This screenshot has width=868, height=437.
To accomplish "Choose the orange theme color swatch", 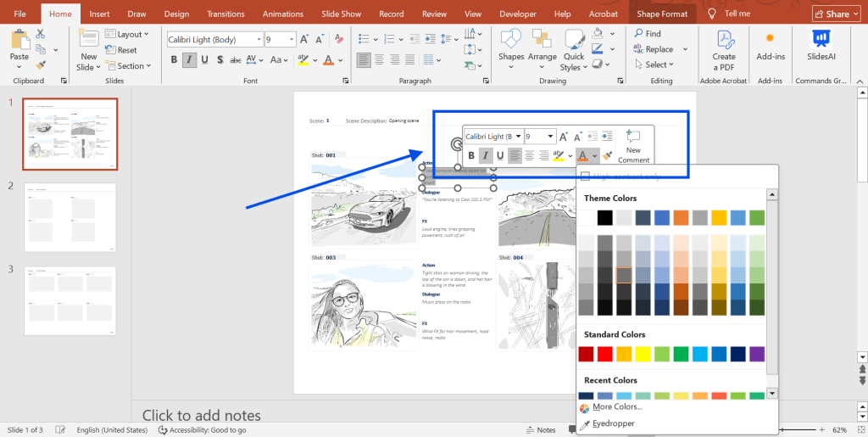I will coord(681,218).
